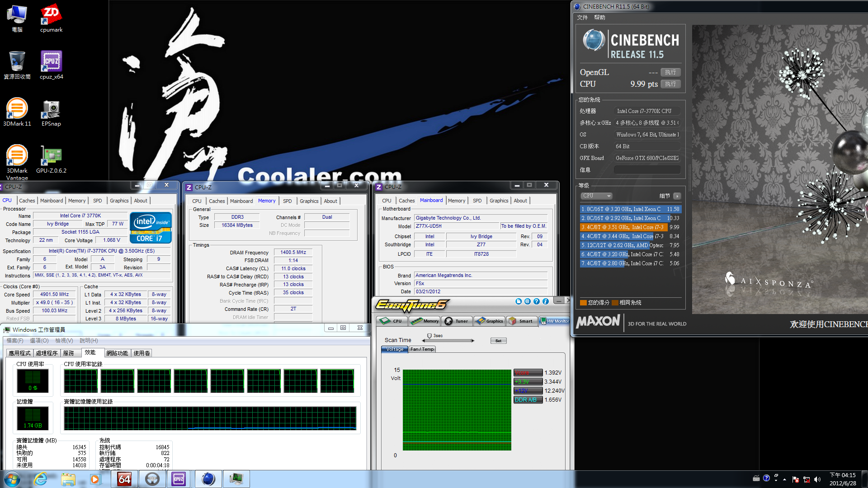Switch to Task Manager 網路功能 tab
The image size is (868, 488).
[x=118, y=353]
